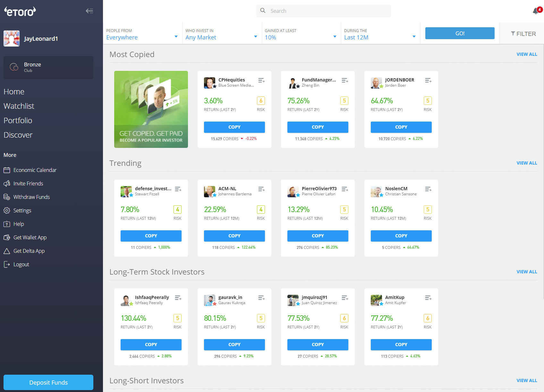
Task: Click ACM-NL risk score 4 badge
Action: click(261, 209)
